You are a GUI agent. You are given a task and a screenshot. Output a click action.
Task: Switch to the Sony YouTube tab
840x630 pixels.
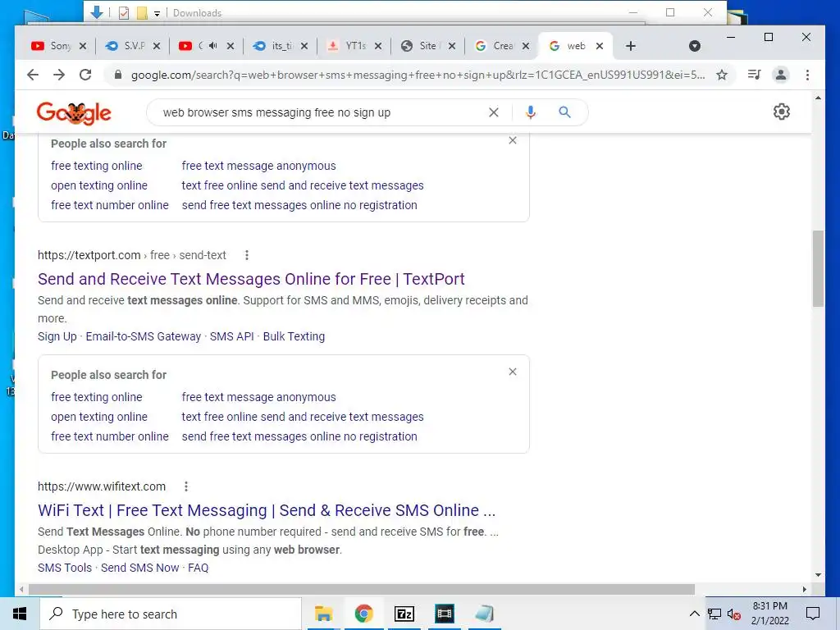coord(52,46)
